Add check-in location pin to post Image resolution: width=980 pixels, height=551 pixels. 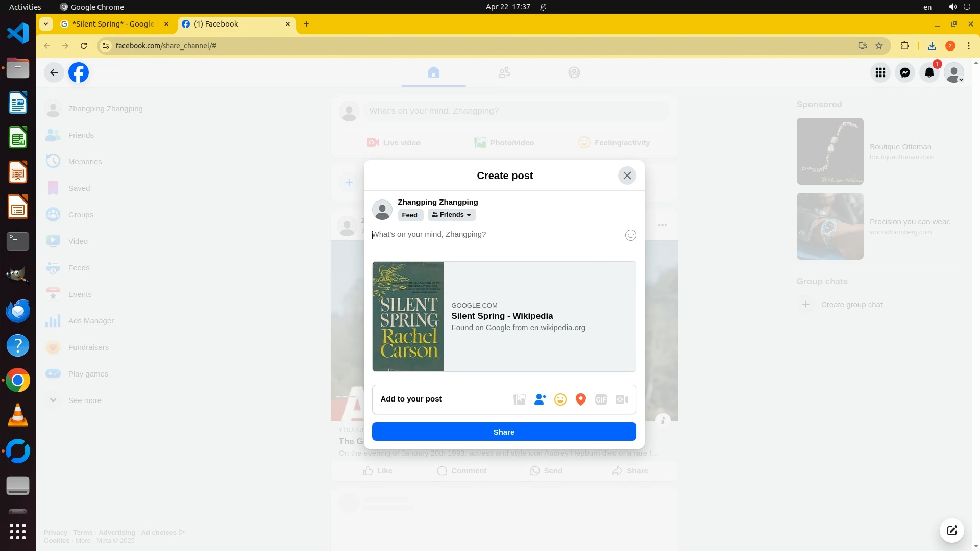tap(581, 399)
